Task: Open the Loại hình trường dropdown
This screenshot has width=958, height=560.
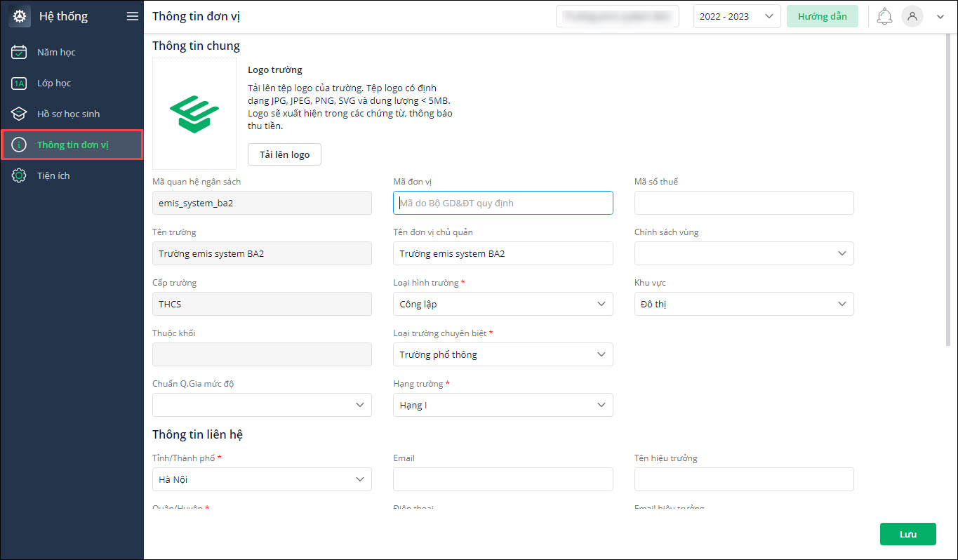Action: 503,304
